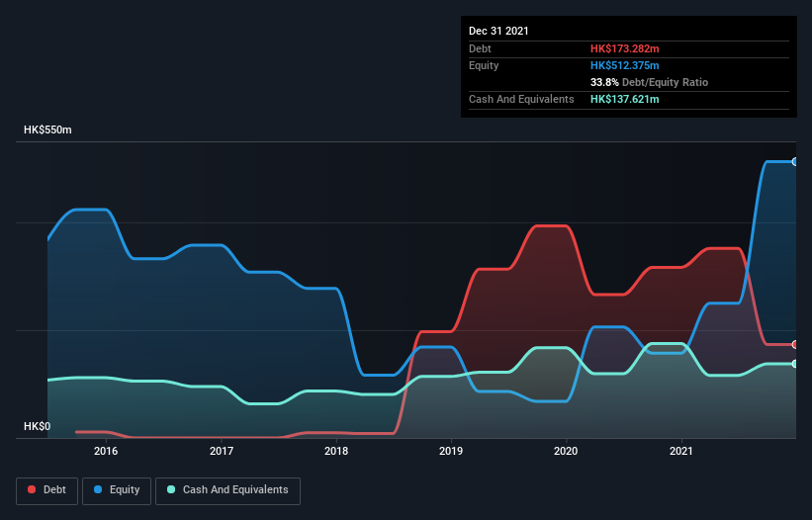Toggle the Equity series legend button
Screen dimensions: 812x520
click(117, 490)
